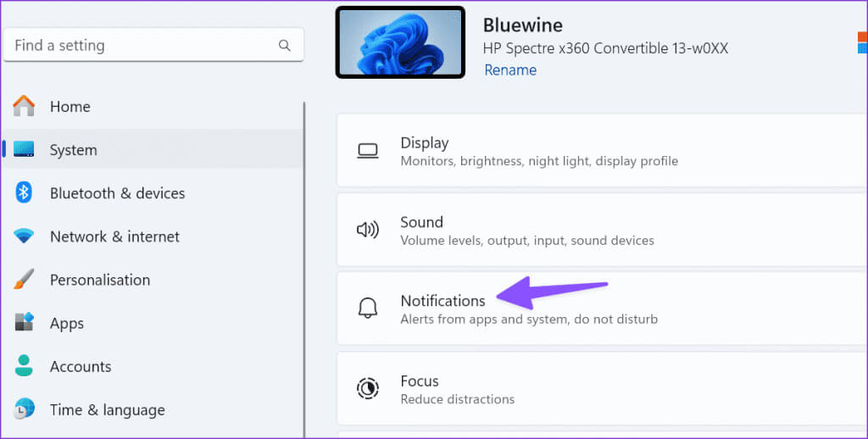The height and width of the screenshot is (439, 868).
Task: Open the Time & language label in sidebar
Action: point(108,409)
